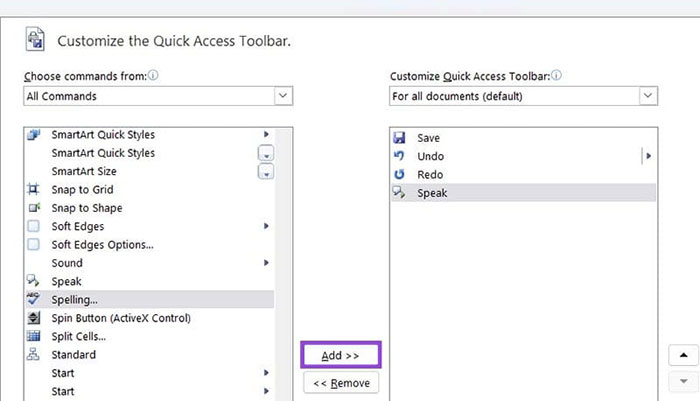Select the Standard command icon
Image resolution: width=700 pixels, height=401 pixels.
34,355
